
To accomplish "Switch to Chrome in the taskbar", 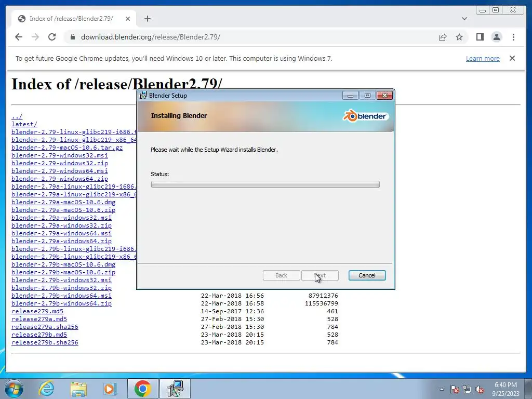I will coord(142,389).
